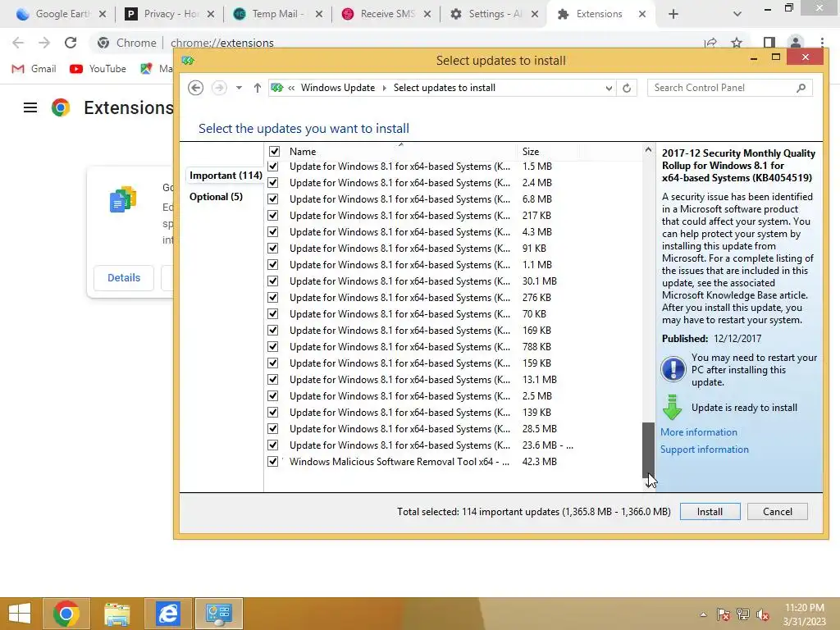This screenshot has height=630, width=840.
Task: Click the Control Panel taskbar icon
Action: click(218, 614)
